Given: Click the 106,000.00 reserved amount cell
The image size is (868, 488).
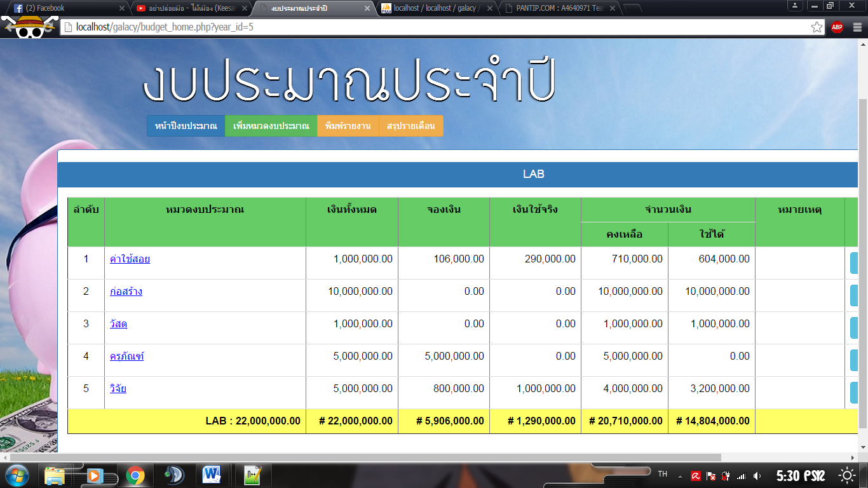Looking at the screenshot, I should pyautogui.click(x=444, y=263).
